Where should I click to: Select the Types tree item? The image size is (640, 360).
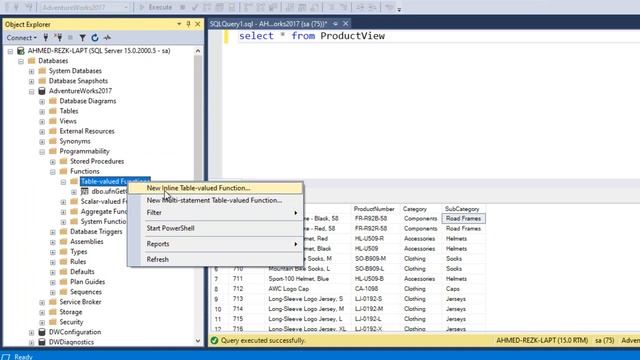pyautogui.click(x=78, y=252)
